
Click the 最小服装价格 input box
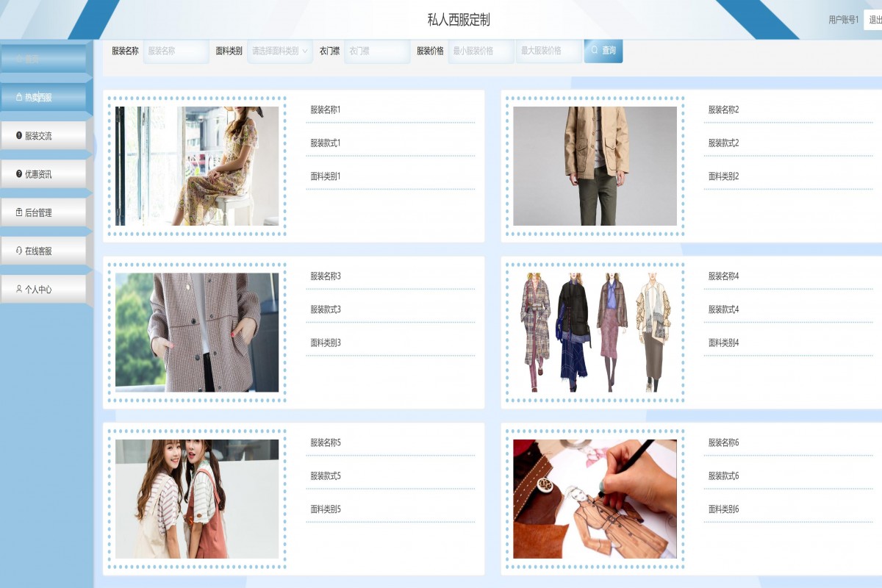(481, 51)
